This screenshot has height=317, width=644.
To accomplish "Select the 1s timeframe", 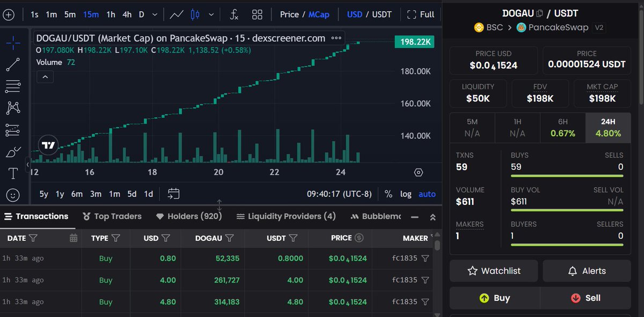I will pyautogui.click(x=34, y=14).
